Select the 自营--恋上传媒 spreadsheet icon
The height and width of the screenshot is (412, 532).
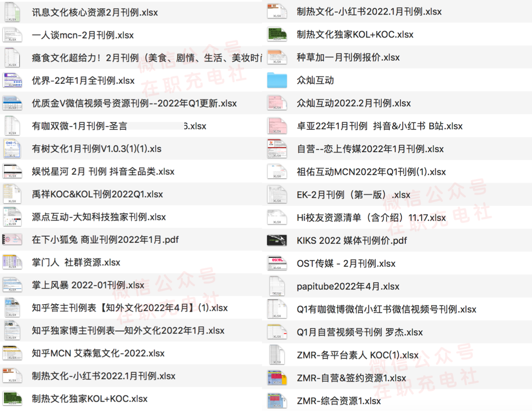tap(277, 149)
